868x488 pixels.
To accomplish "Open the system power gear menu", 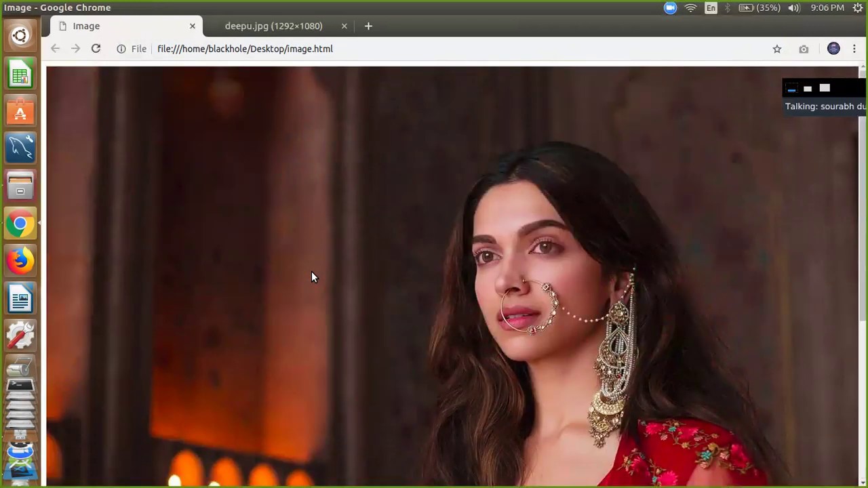I will tap(858, 8).
